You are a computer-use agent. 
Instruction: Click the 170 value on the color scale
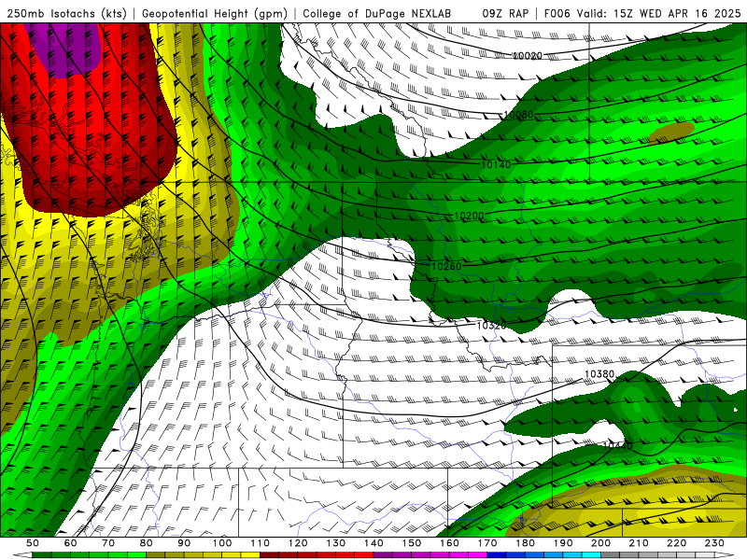486,543
